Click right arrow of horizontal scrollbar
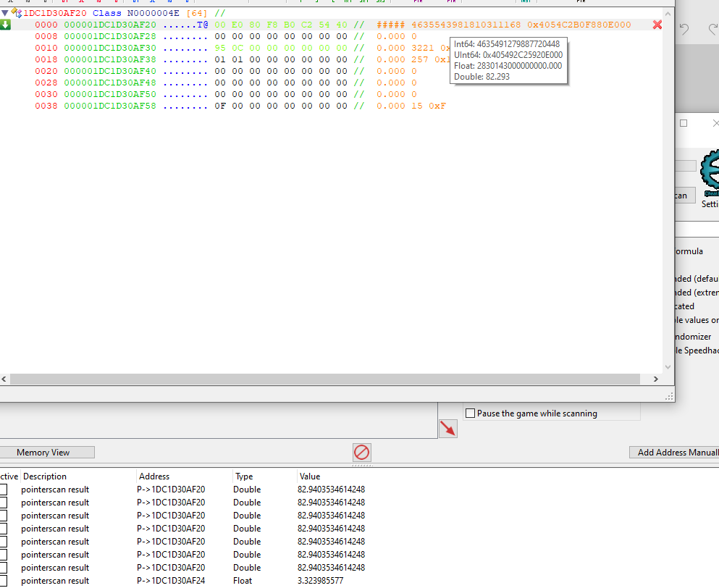The image size is (719, 588). pyautogui.click(x=656, y=379)
